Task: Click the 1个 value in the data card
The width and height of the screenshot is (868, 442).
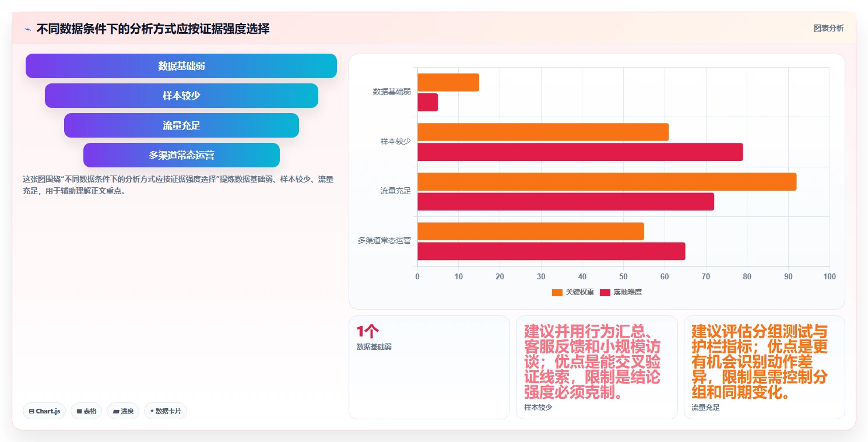Action: click(367, 331)
